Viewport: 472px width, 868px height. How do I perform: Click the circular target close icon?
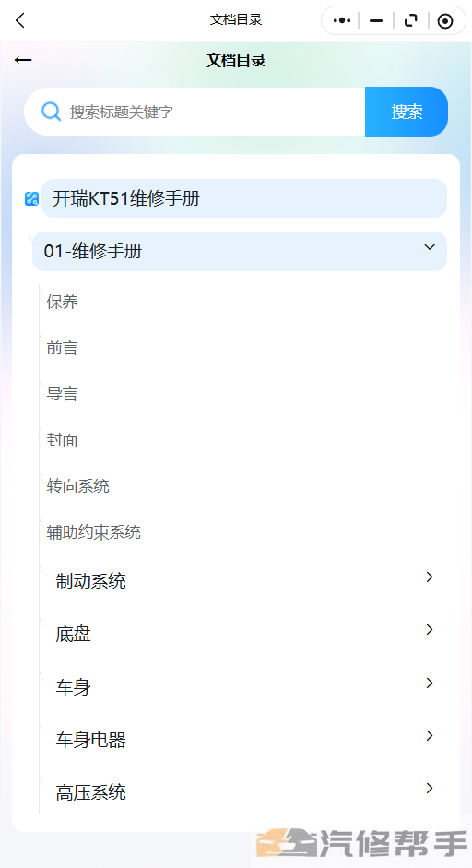445,21
